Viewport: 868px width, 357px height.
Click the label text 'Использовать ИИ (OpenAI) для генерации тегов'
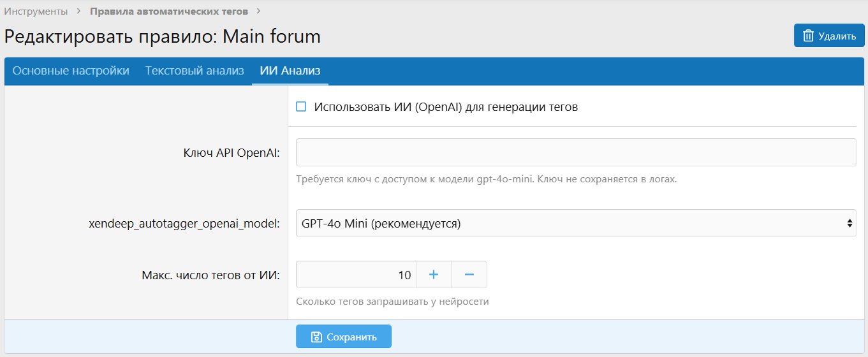click(x=446, y=107)
